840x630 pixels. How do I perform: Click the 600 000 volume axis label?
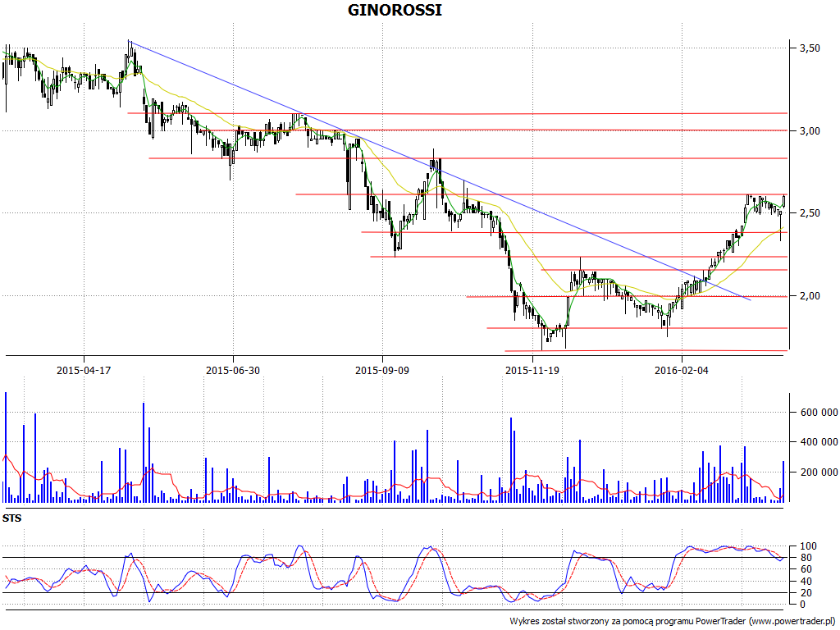click(819, 413)
